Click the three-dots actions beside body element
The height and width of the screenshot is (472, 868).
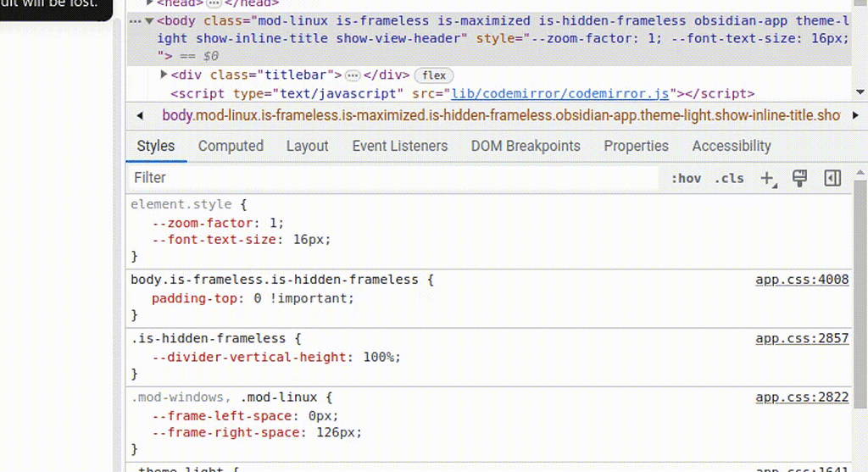[136, 21]
